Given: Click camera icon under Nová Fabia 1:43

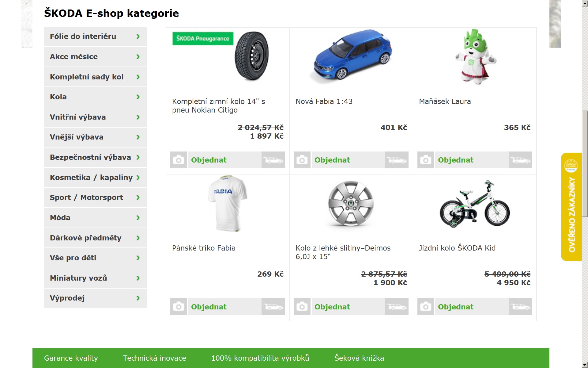Looking at the screenshot, I should click(x=302, y=160).
